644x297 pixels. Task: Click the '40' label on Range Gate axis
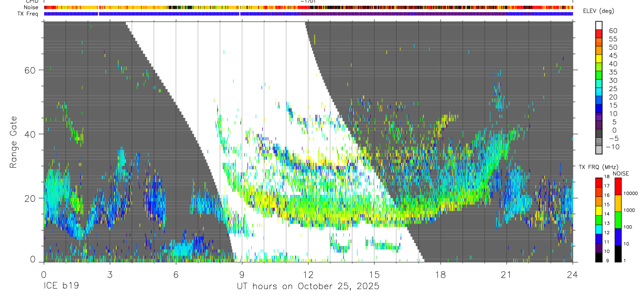pyautogui.click(x=30, y=134)
